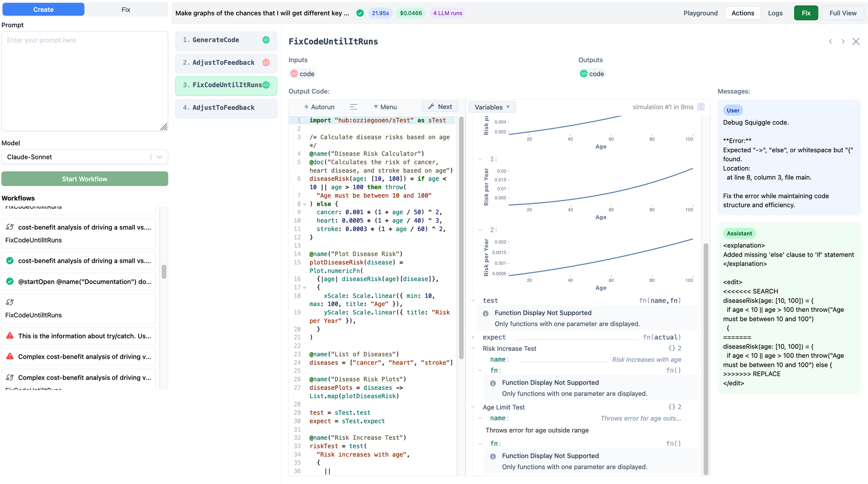This screenshot has height=484, width=868.
Task: Click the left navigation arrow in FixCodeUntilItRuns panel
Action: coord(830,41)
